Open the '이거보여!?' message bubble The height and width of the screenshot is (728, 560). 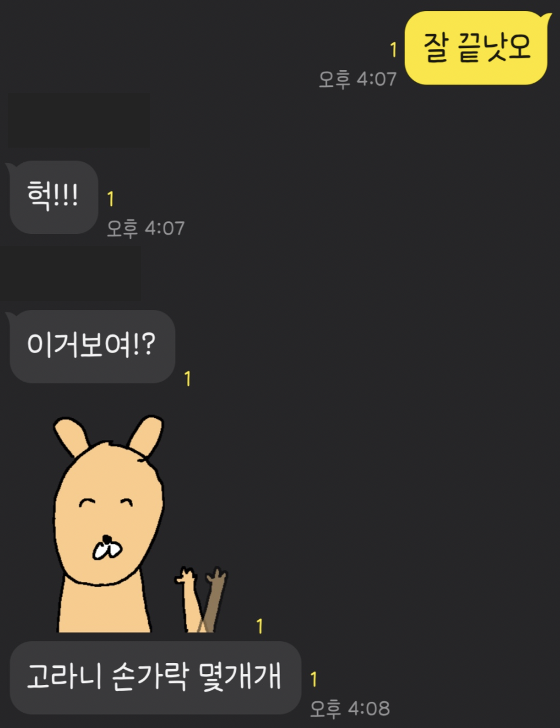pos(92,346)
